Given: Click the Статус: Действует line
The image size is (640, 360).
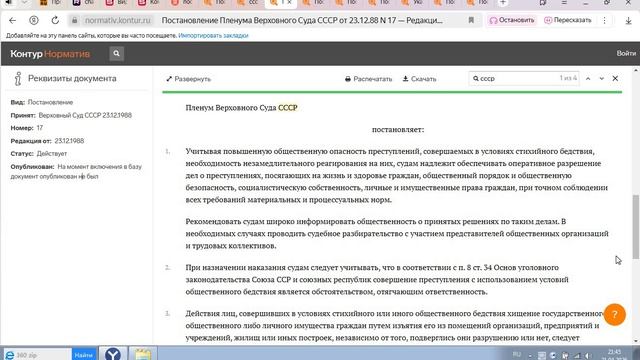Looking at the screenshot, I should [x=39, y=154].
